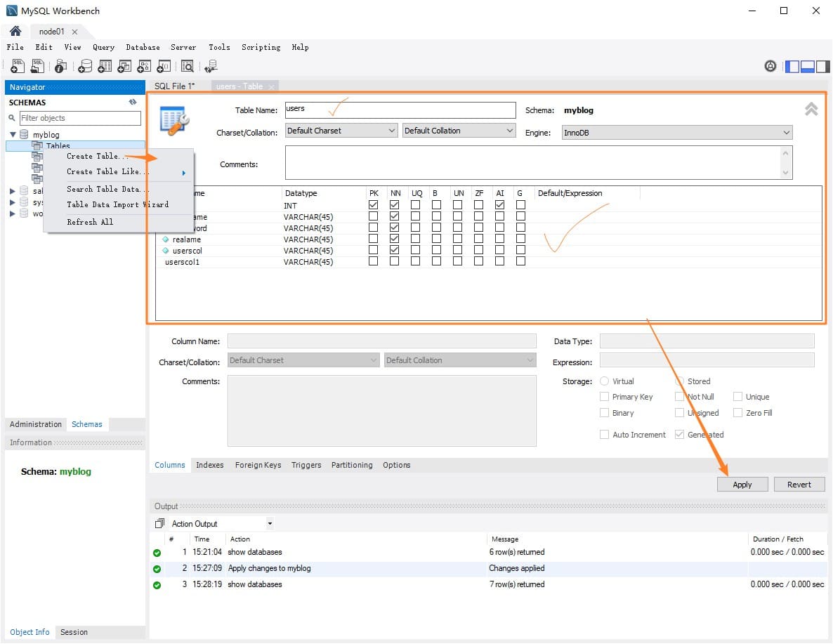Toggle PK checkbox for realame column
Viewport: 833px width, 644px height.
coord(373,239)
